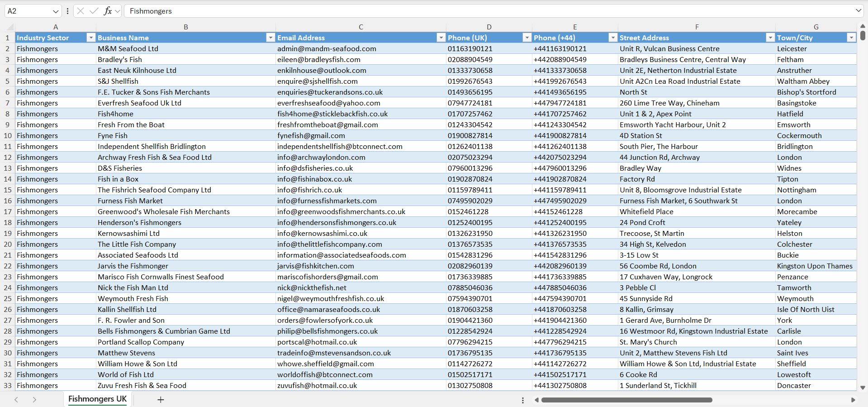The height and width of the screenshot is (407, 868).
Task: Click the vertical scrollbar thumb
Action: coord(863,35)
